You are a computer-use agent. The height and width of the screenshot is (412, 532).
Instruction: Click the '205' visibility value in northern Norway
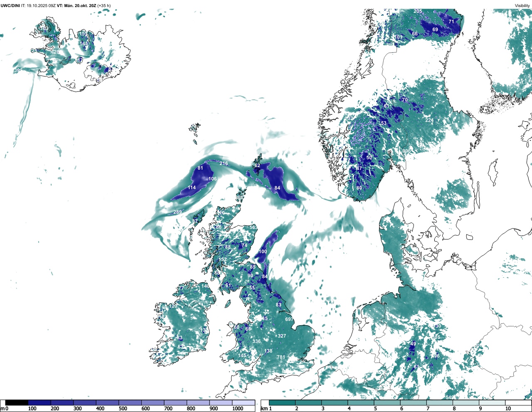click(x=418, y=11)
